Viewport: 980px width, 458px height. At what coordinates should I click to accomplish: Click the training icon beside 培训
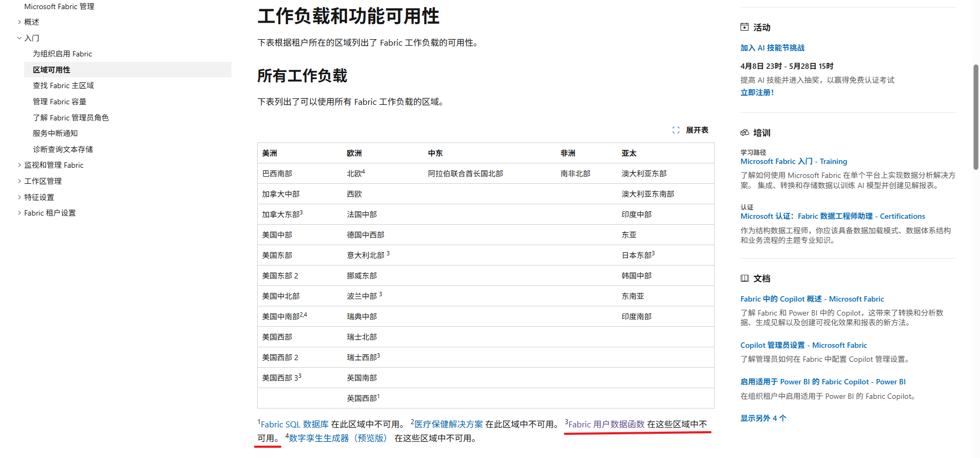744,132
